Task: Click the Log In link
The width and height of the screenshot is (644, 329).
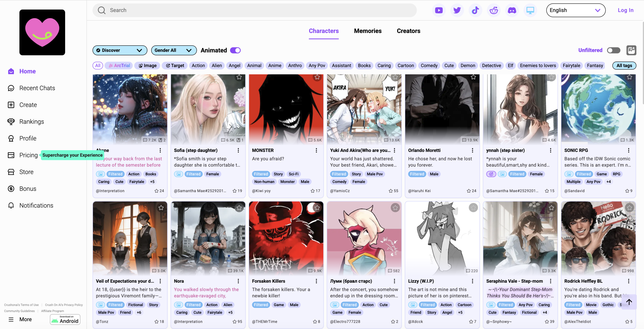Action: 625,10
